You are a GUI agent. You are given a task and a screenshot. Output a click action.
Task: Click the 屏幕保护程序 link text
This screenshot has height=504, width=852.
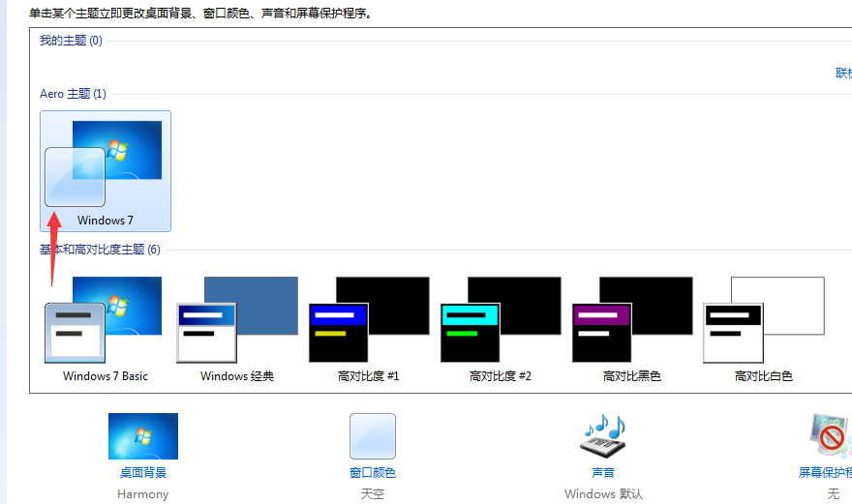point(825,473)
